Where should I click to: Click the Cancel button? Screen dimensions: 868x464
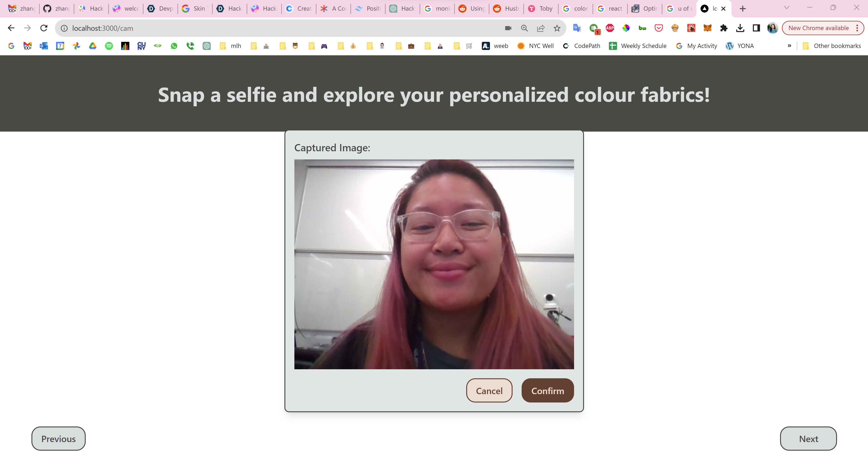(x=489, y=391)
